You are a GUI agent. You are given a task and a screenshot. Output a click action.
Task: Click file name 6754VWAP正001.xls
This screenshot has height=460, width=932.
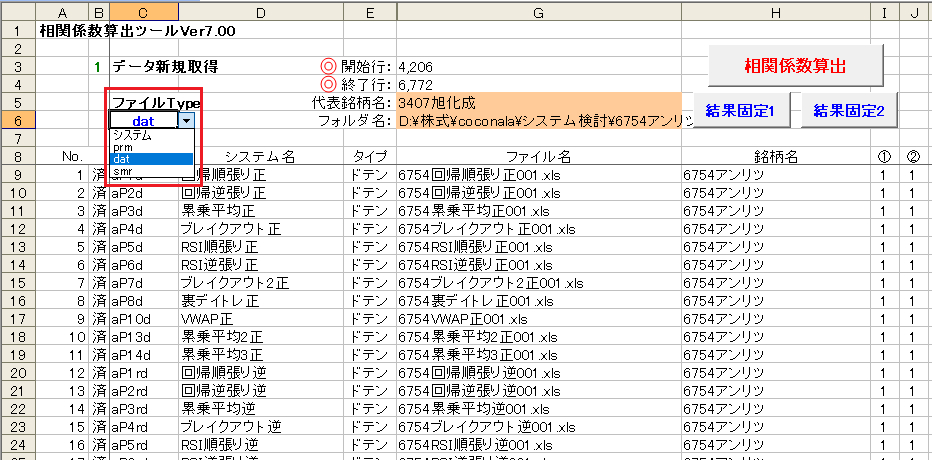pyautogui.click(x=539, y=319)
